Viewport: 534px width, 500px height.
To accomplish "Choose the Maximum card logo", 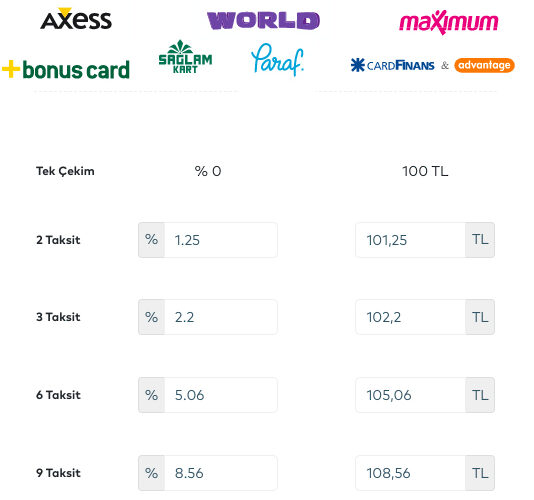I will click(x=449, y=22).
